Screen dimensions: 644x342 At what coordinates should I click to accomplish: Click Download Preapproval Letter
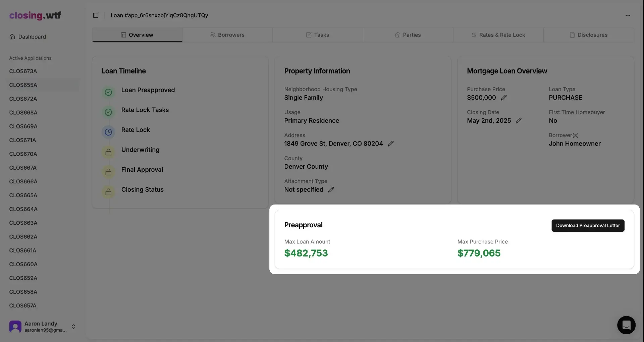coord(587,225)
